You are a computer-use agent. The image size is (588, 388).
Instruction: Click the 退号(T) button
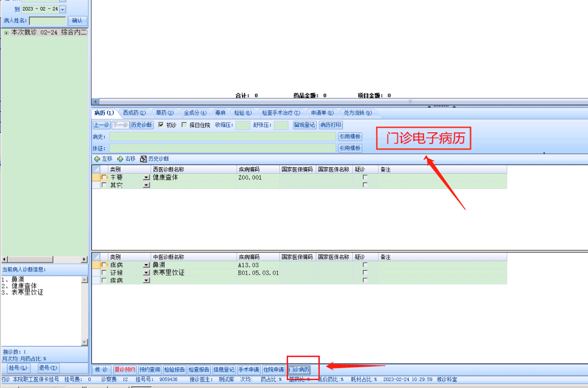(48, 368)
